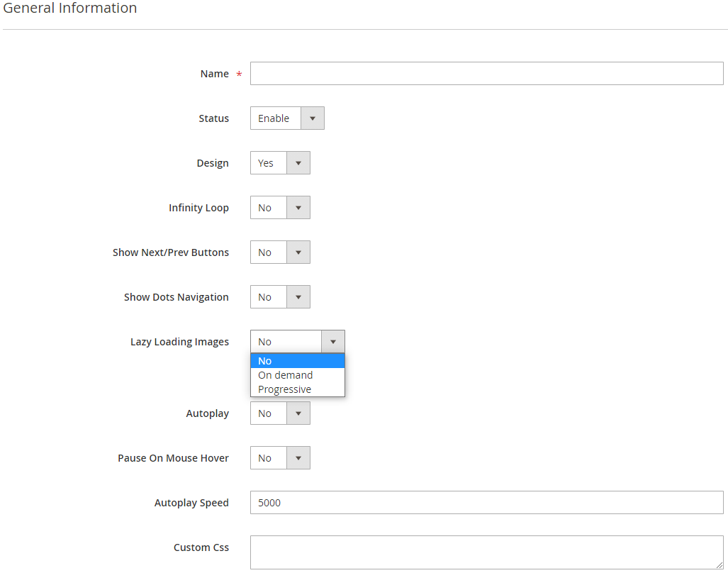Click the 'Enable' value in Status select
The height and width of the screenshot is (573, 728).
[x=275, y=118]
